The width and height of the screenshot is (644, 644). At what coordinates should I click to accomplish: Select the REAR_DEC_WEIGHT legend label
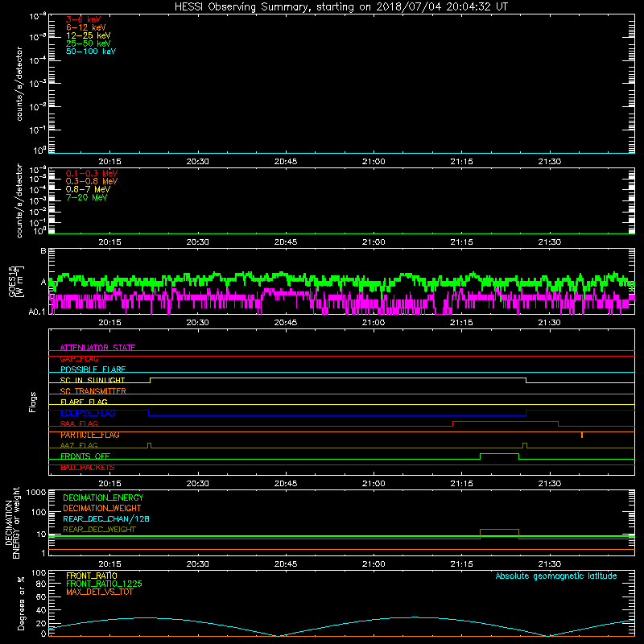click(x=99, y=530)
